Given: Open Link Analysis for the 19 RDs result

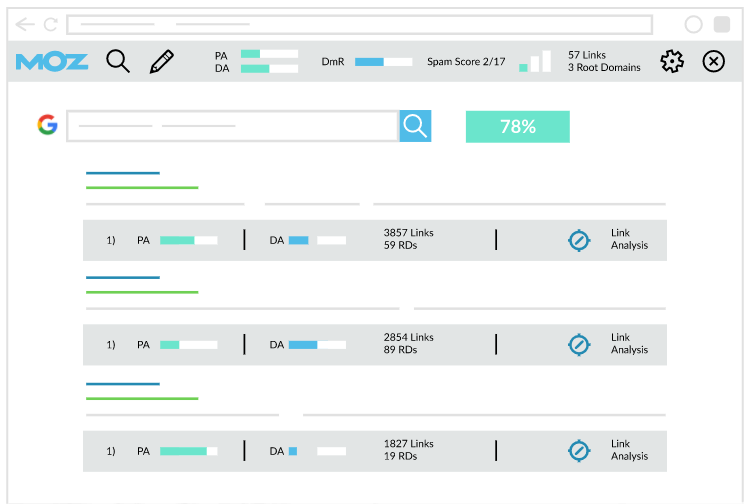Looking at the screenshot, I should 629,450.
